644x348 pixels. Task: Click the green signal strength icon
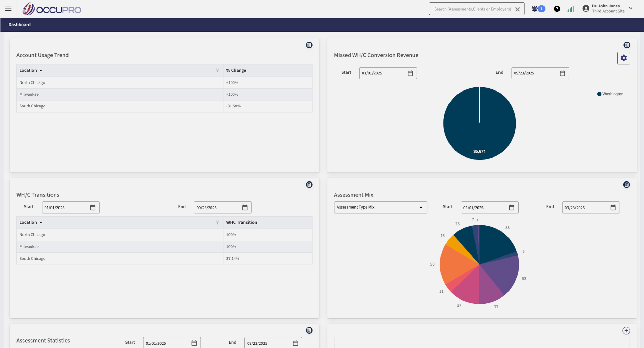(570, 9)
